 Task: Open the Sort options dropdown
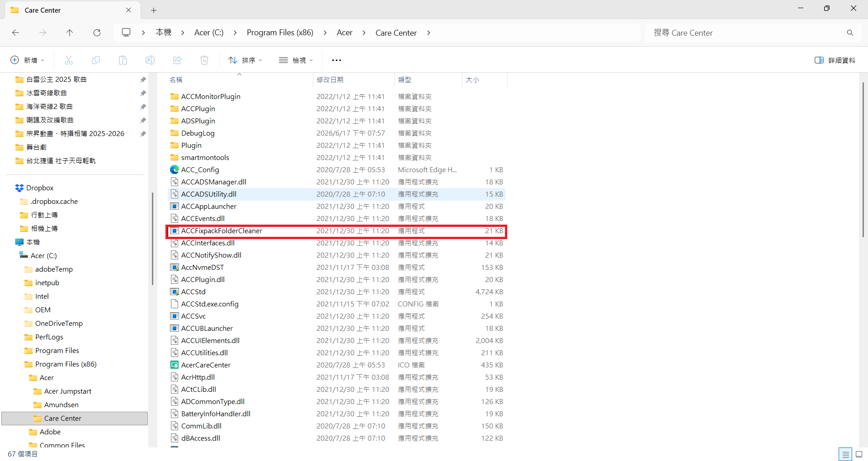tap(245, 60)
